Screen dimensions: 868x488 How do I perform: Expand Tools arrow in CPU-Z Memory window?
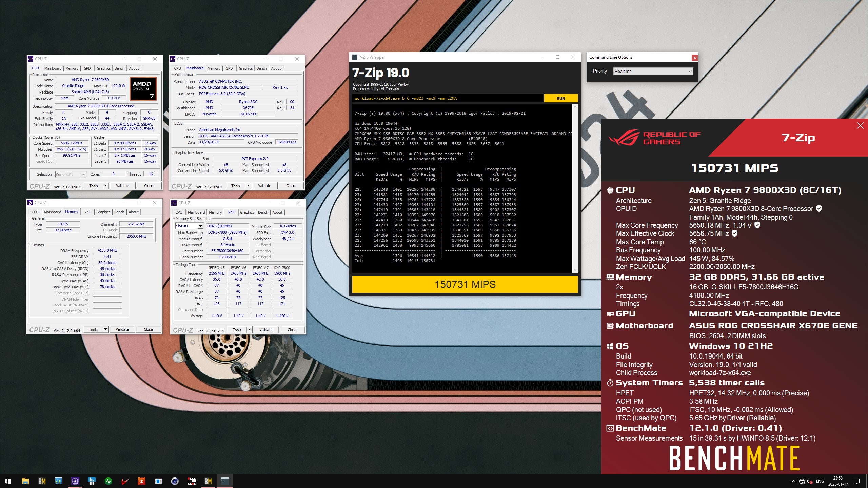105,329
